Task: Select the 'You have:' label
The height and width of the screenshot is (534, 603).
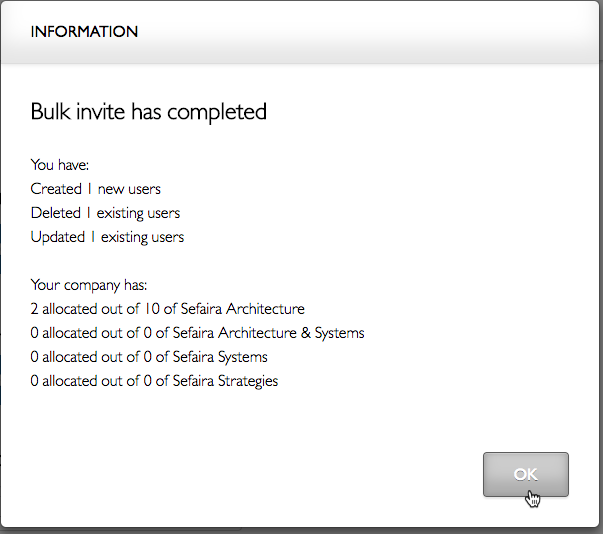Action: coord(60,165)
